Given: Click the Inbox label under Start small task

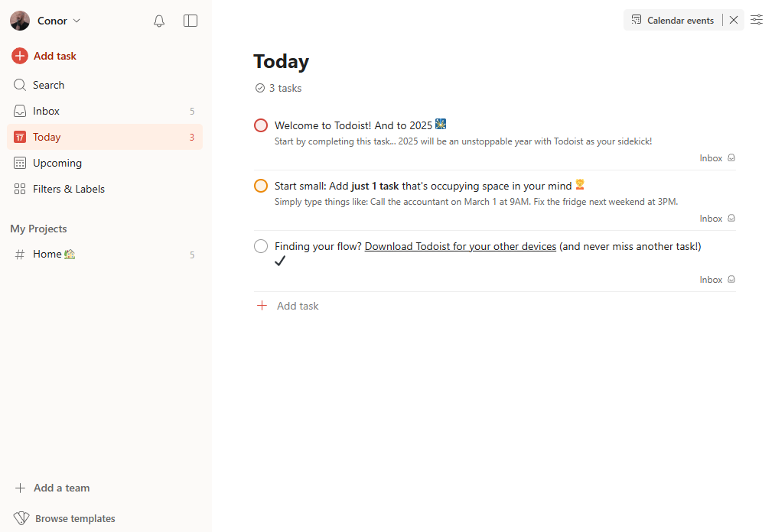Looking at the screenshot, I should [711, 219].
